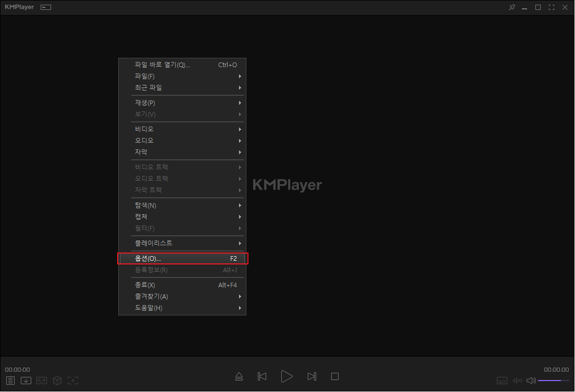Expand the 플레이리스트 submenu
The width and height of the screenshot is (575, 392).
[182, 243]
